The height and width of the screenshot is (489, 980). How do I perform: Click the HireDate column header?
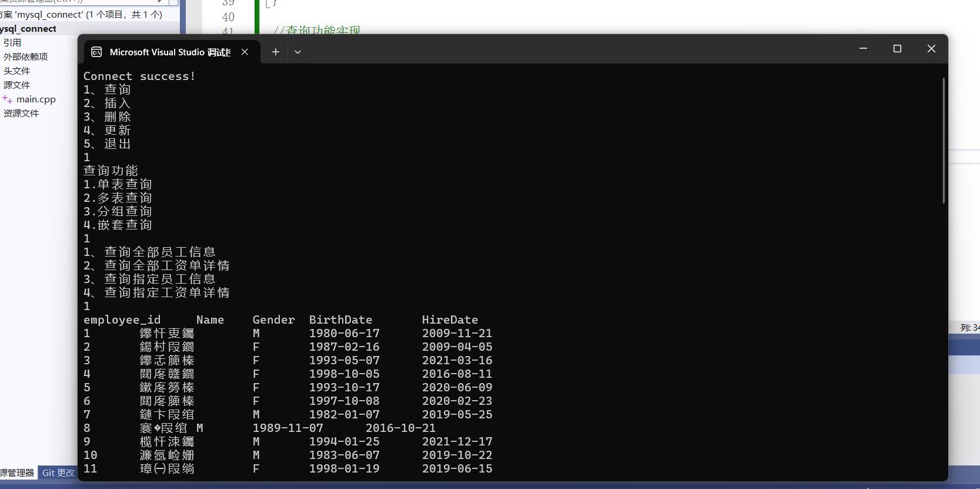[450, 320]
